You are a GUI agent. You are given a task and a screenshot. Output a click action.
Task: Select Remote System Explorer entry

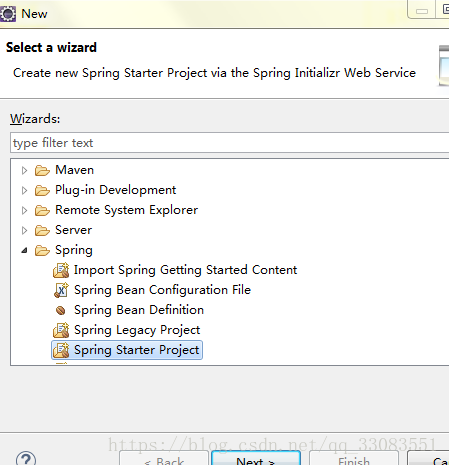[126, 210]
